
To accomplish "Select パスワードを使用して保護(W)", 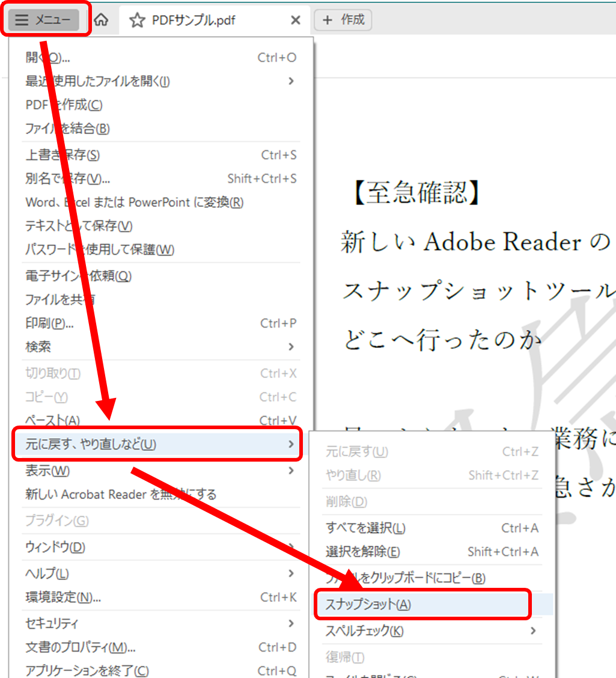I will click(161, 249).
